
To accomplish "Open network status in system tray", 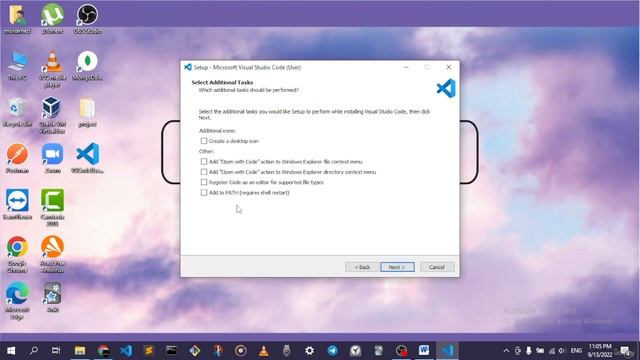I will pyautogui.click(x=552, y=351).
